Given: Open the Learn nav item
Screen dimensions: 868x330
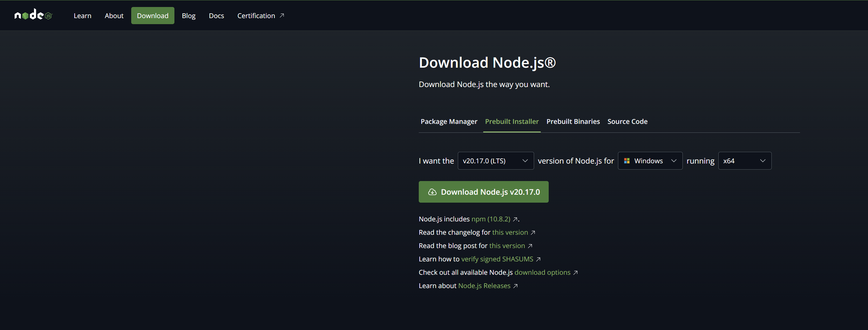Looking at the screenshot, I should [83, 16].
